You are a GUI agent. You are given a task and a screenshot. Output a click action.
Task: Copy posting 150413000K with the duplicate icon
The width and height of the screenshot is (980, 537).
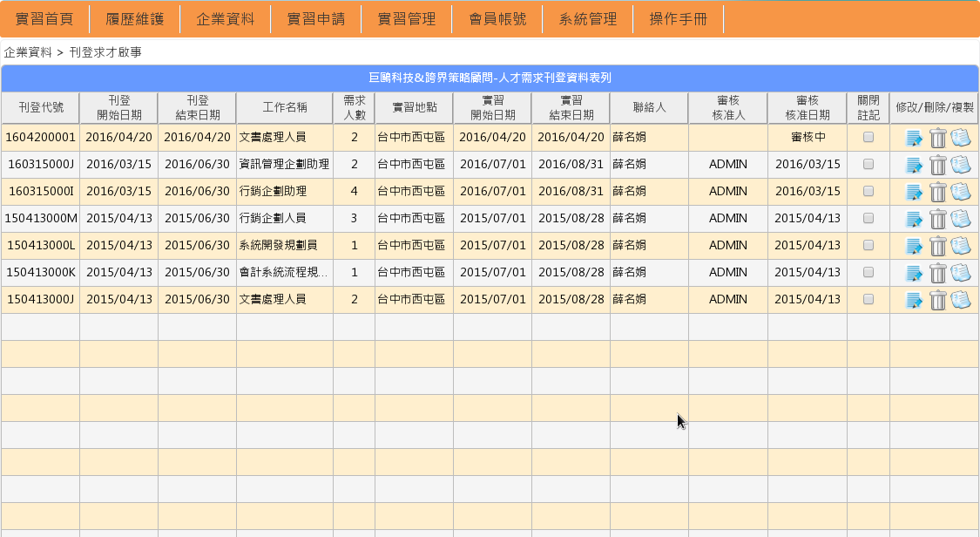[x=961, y=273]
